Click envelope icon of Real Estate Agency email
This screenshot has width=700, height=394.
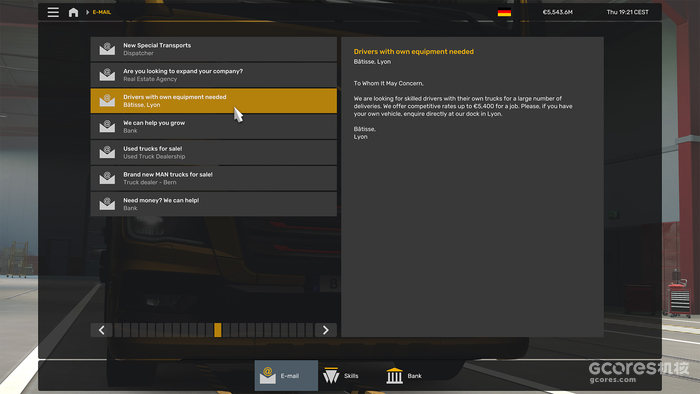pos(107,75)
